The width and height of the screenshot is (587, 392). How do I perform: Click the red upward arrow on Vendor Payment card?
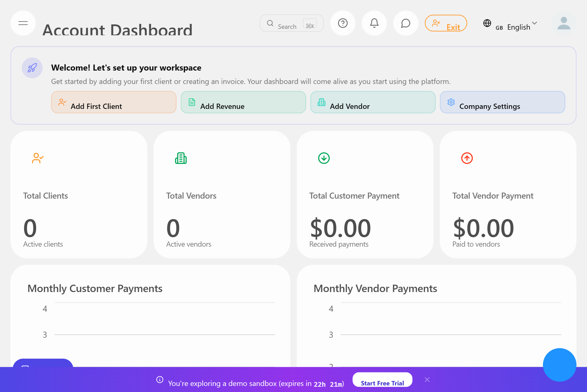click(467, 158)
